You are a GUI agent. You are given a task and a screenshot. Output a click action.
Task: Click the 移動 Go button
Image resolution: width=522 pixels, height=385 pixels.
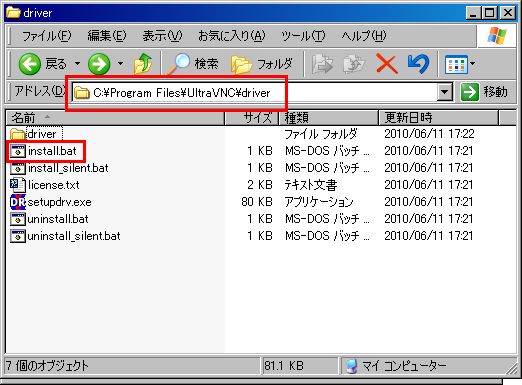pos(484,92)
